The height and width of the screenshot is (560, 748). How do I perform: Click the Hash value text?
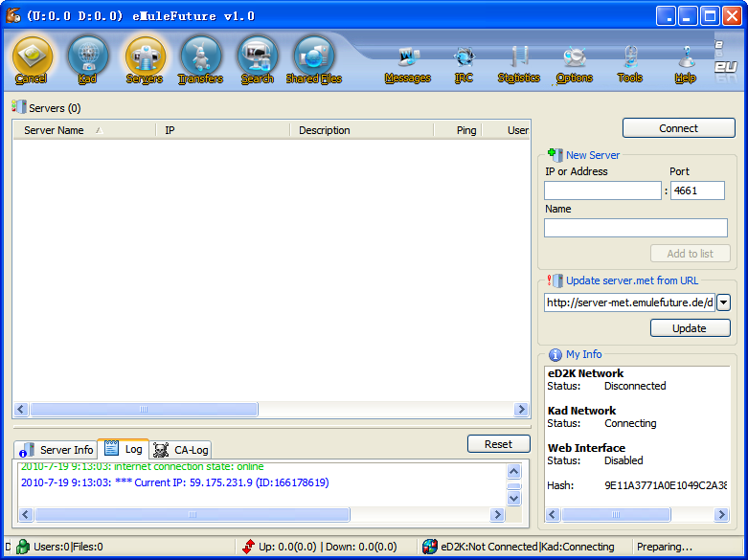666,485
